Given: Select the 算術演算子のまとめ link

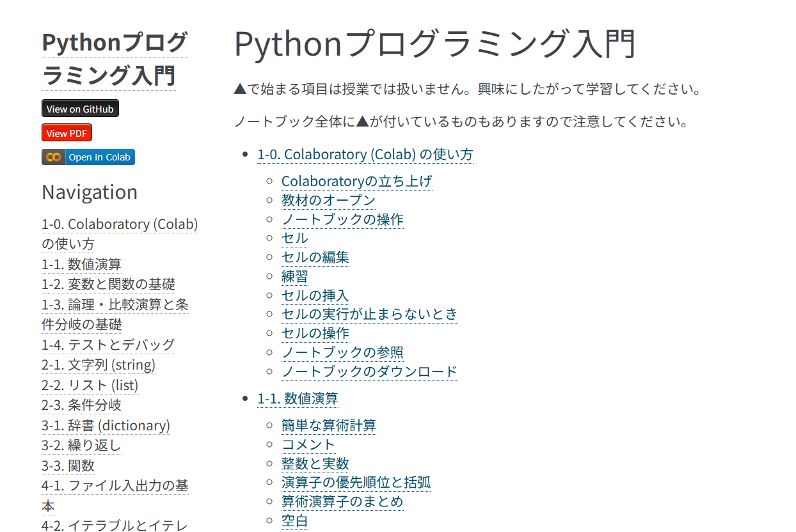Looking at the screenshot, I should 342,501.
